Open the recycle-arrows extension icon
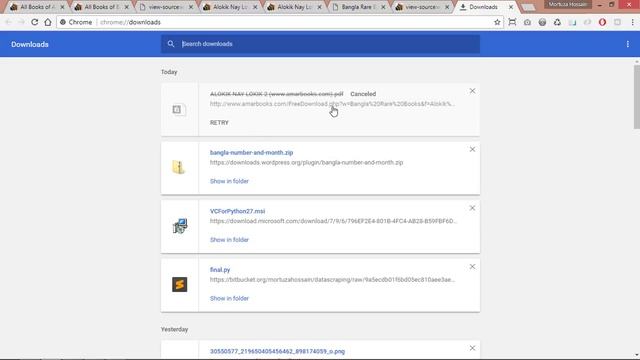The image size is (640, 360). click(557, 22)
